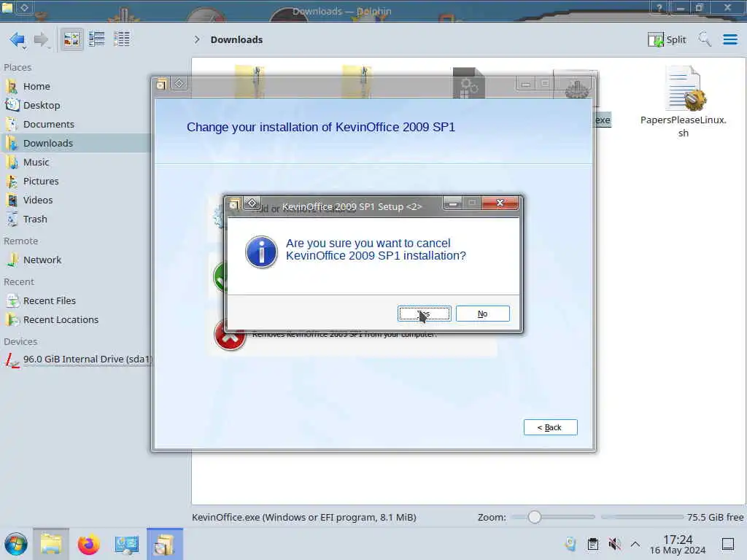
Task: Open the file manager from the taskbar
Action: 51,544
